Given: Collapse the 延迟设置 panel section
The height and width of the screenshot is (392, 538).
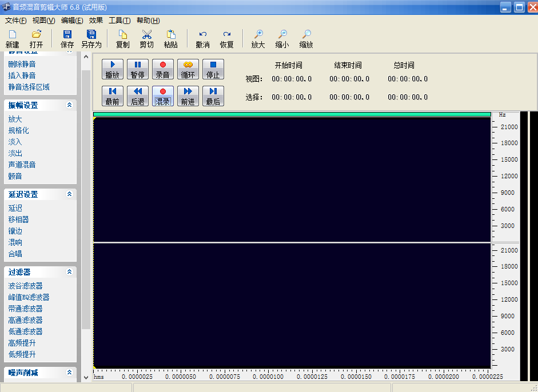Looking at the screenshot, I should 69,194.
